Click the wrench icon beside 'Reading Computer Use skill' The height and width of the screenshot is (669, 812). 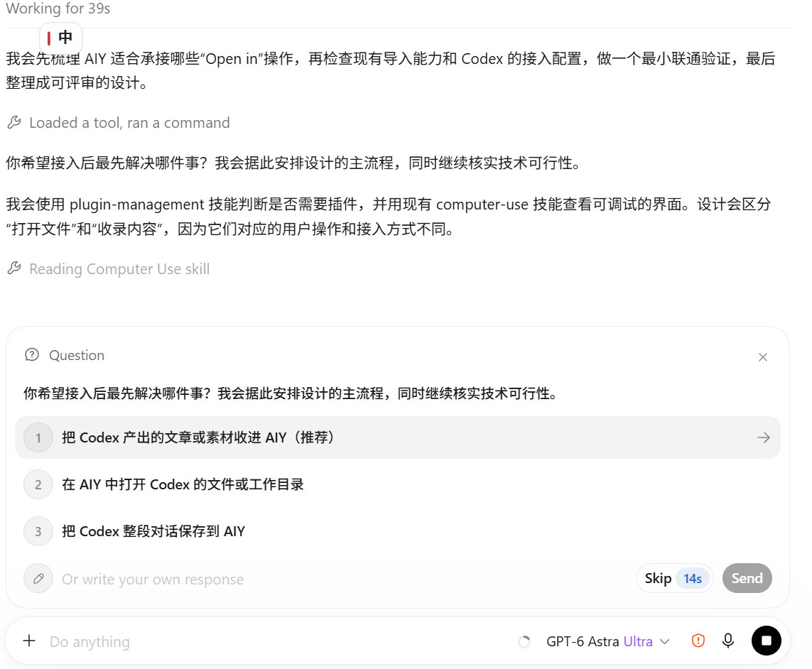[14, 268]
